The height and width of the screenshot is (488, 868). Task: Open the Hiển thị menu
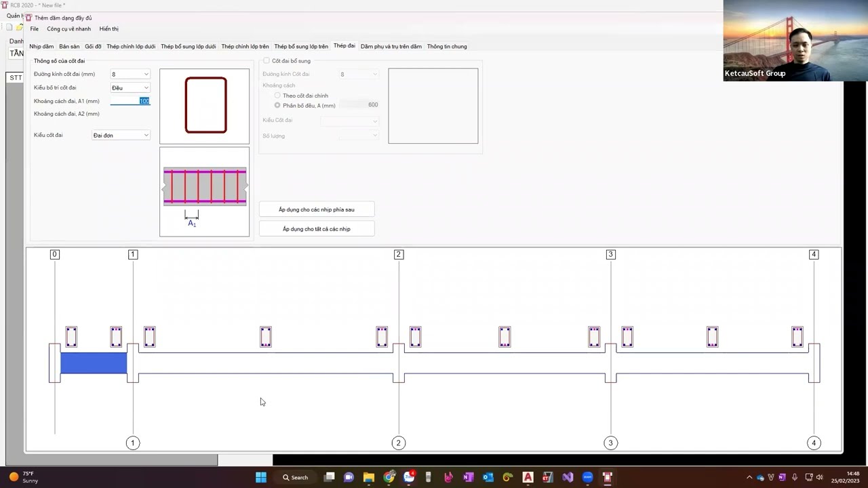pos(108,28)
